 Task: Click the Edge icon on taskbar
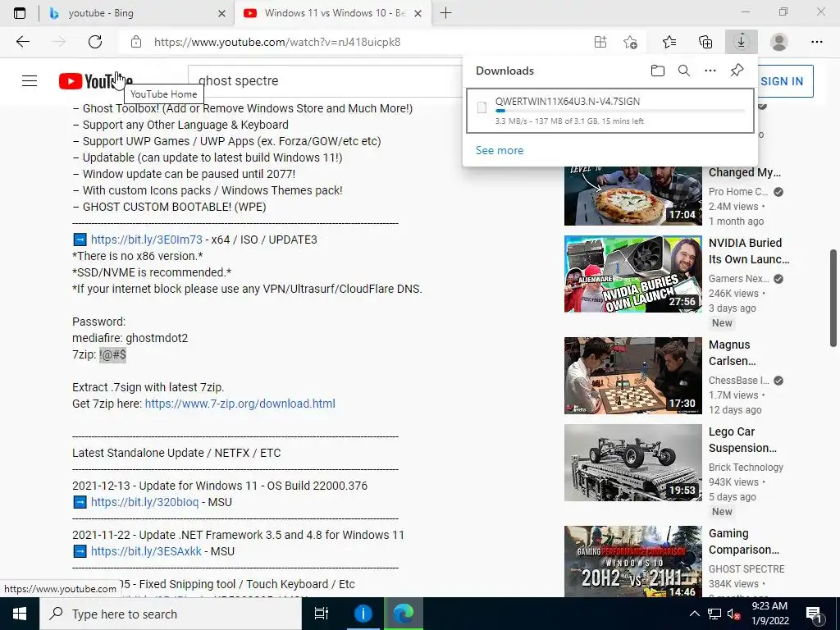[x=404, y=614]
